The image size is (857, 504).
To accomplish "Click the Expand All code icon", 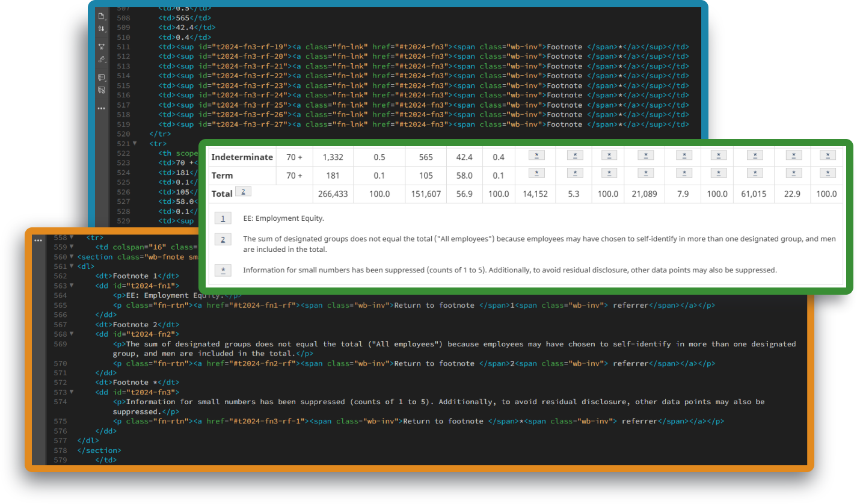I will coord(101,46).
